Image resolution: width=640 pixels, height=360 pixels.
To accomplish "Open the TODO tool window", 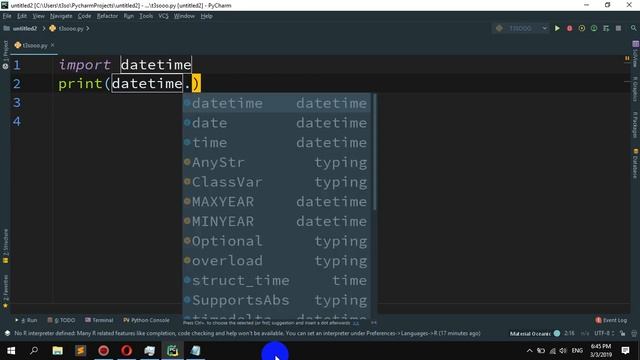I will point(61,320).
